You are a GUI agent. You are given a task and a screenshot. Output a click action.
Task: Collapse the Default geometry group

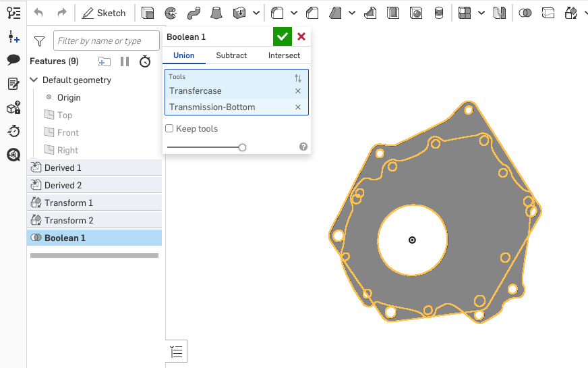[34, 80]
